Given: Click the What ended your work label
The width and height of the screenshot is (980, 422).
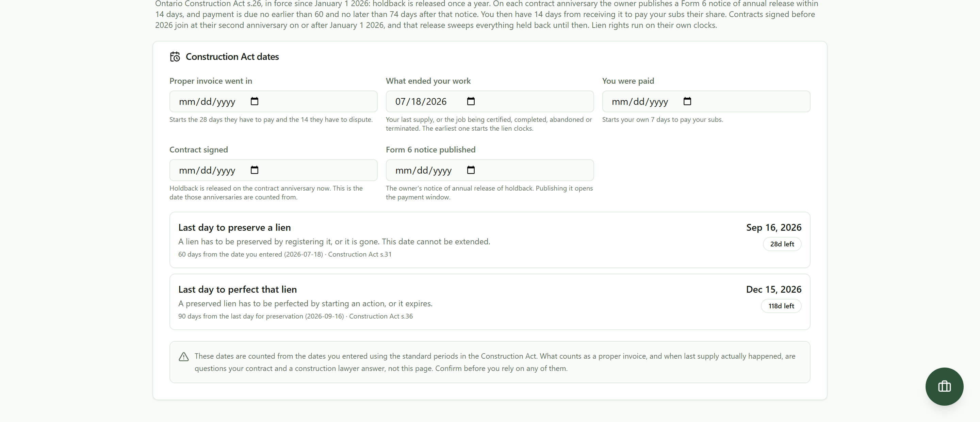Looking at the screenshot, I should [428, 81].
